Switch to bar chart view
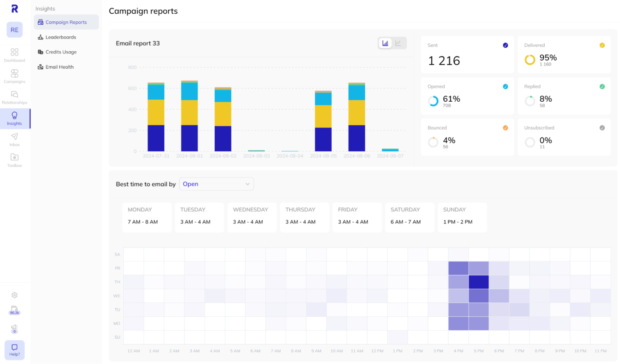Viewport: 620px width, 364px height. pos(385,43)
